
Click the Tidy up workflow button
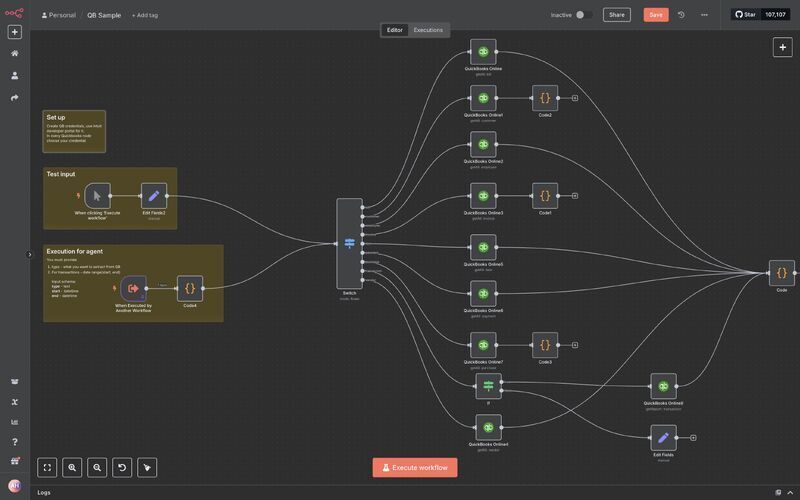pos(147,467)
